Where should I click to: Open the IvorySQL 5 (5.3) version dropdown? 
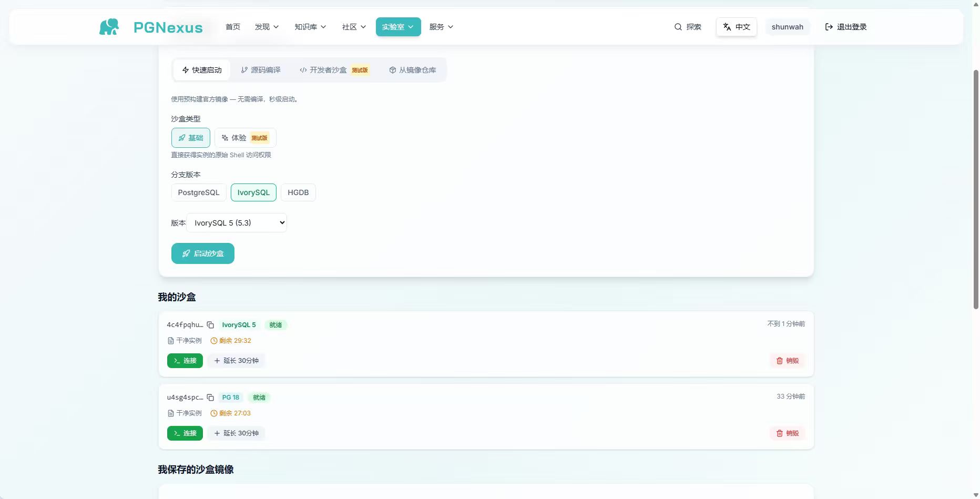237,222
